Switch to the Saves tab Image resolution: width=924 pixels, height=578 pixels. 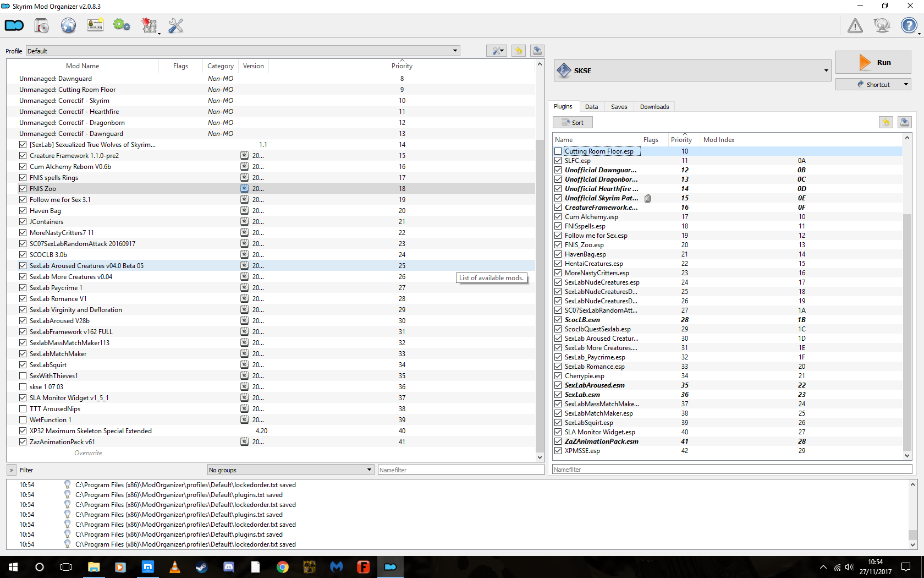(x=619, y=107)
